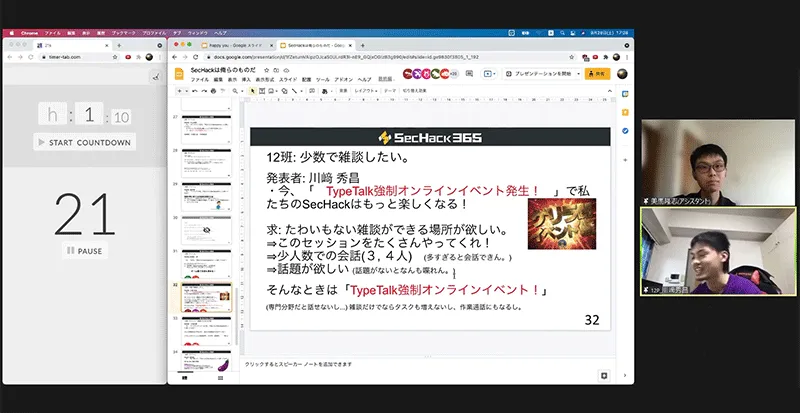Click the Google Slides home logo icon
The height and width of the screenshot is (413, 800).
pos(179,74)
